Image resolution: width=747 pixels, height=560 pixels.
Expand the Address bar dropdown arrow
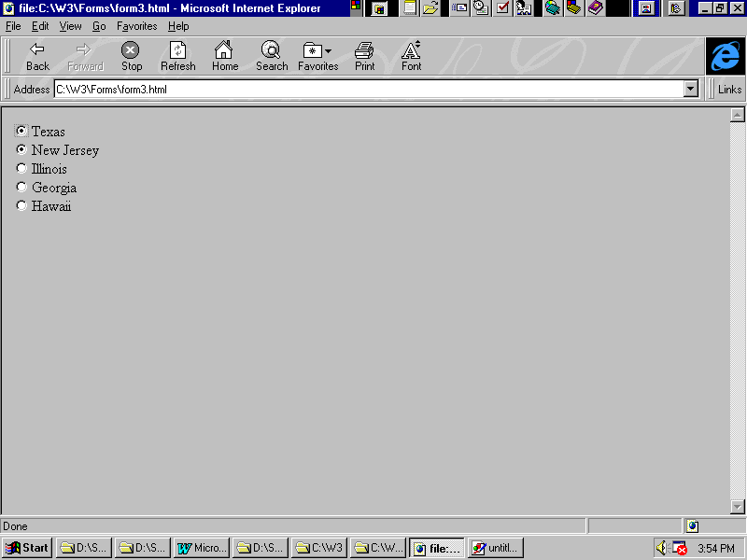(691, 90)
